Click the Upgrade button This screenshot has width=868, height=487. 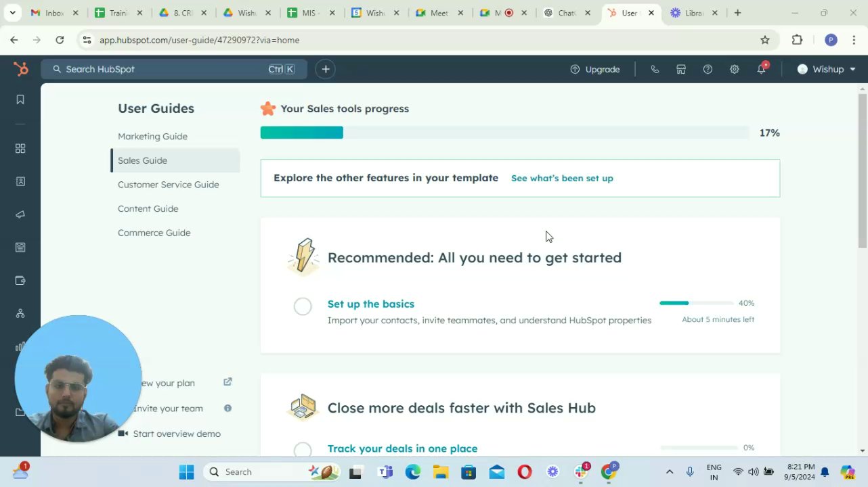click(x=595, y=69)
